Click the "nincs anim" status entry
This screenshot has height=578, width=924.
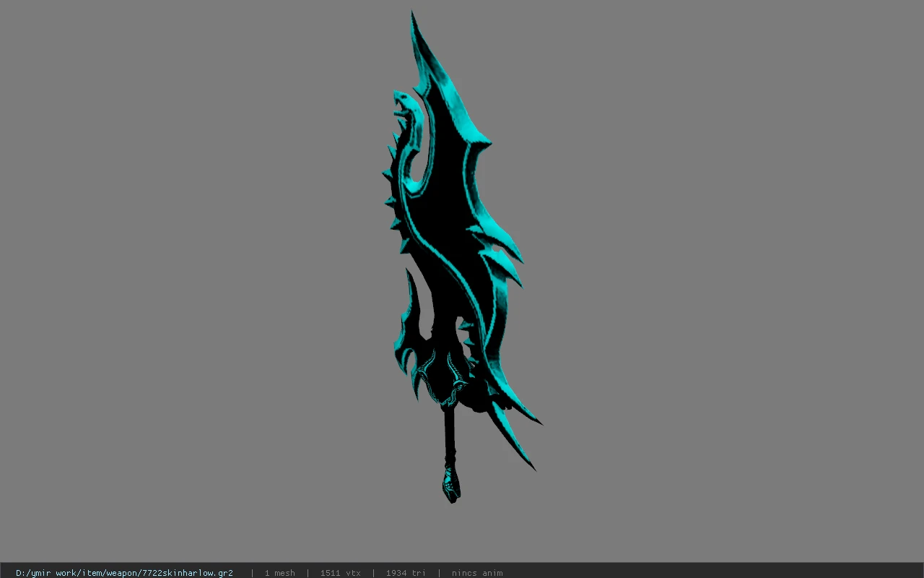pyautogui.click(x=477, y=573)
